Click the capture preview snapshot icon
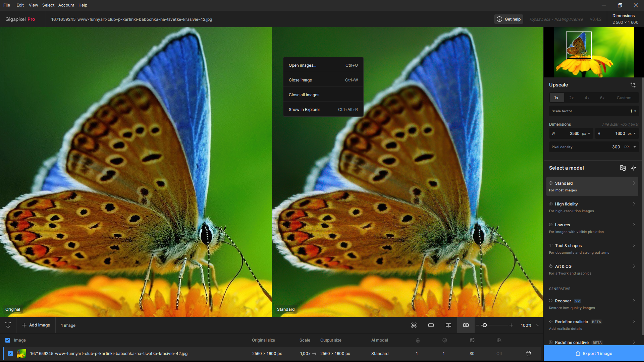 414,325
